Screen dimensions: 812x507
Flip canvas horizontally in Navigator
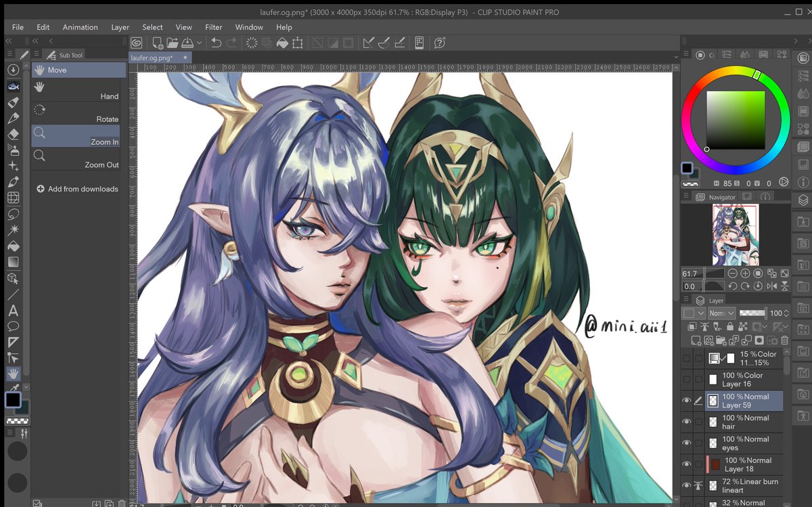click(772, 286)
